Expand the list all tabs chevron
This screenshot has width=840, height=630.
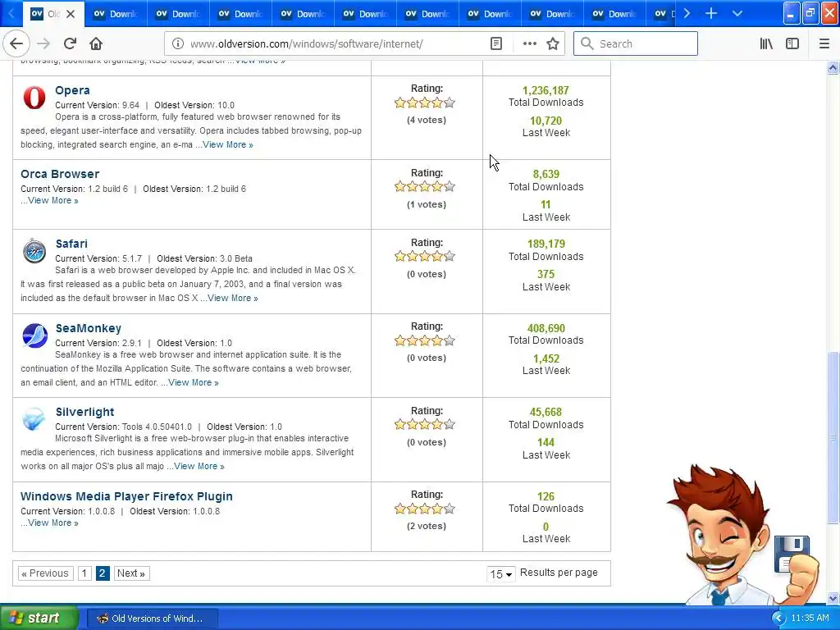click(x=737, y=13)
